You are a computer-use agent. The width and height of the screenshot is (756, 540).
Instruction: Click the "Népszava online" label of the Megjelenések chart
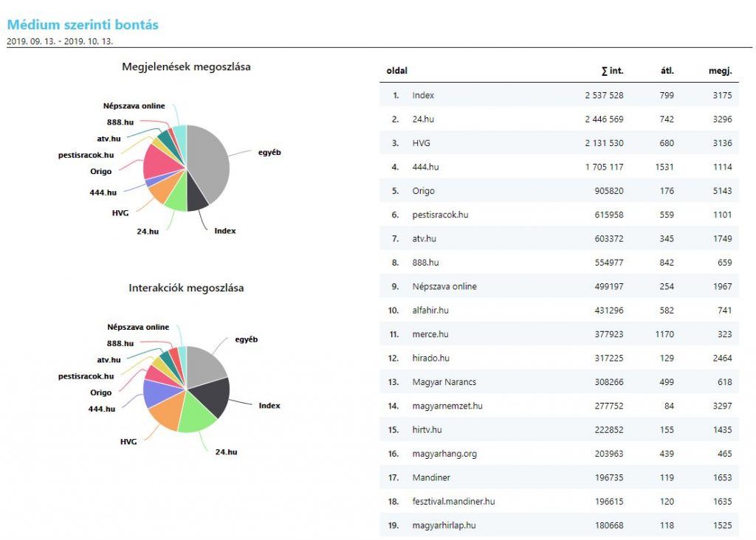[134, 106]
